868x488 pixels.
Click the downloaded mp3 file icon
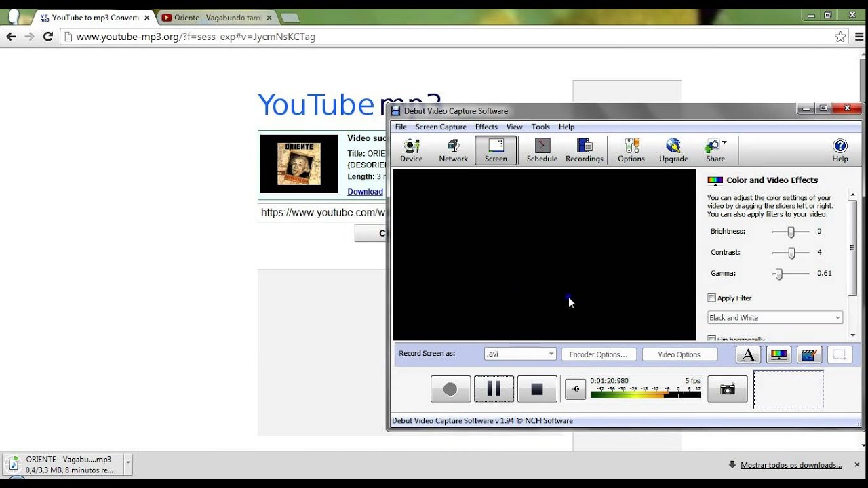click(x=13, y=464)
